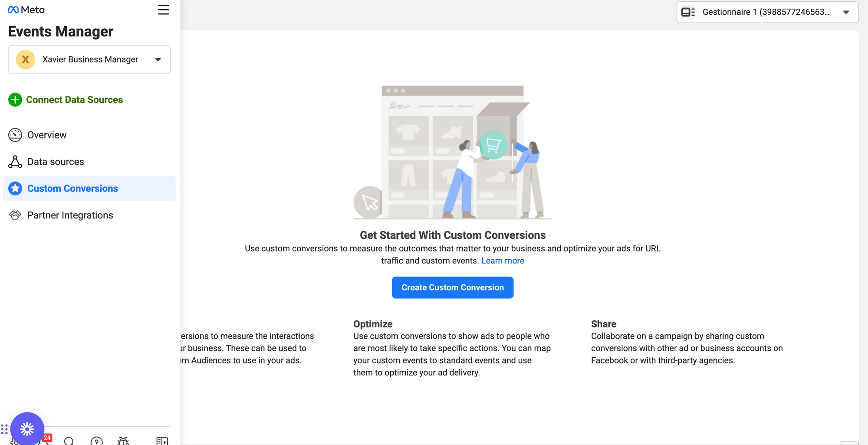Click the yellow X account avatar
This screenshot has width=868, height=445.
click(x=25, y=59)
